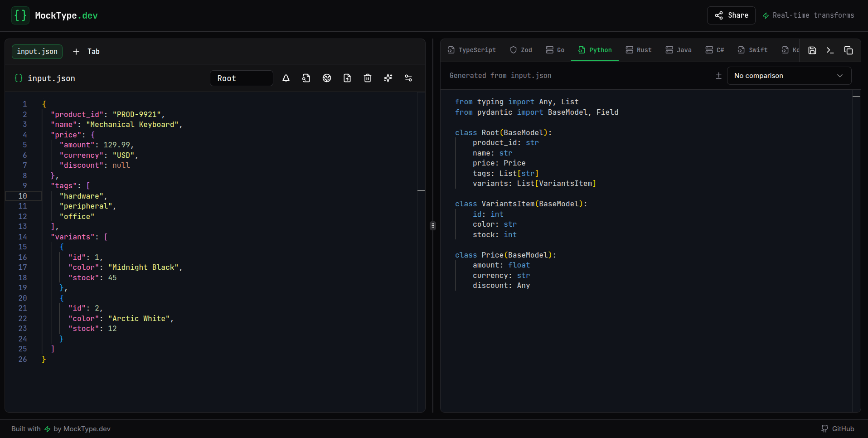Image resolution: width=868 pixels, height=438 pixels.
Task: Open the editor settings sliders icon
Action: point(408,78)
